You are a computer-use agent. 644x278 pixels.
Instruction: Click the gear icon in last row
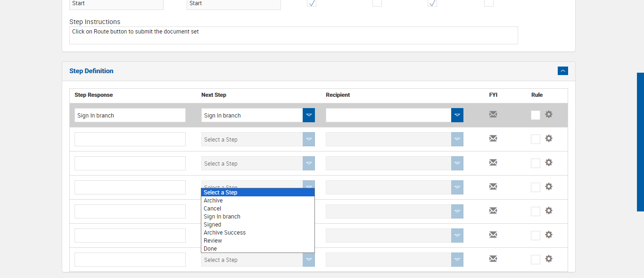(x=549, y=259)
